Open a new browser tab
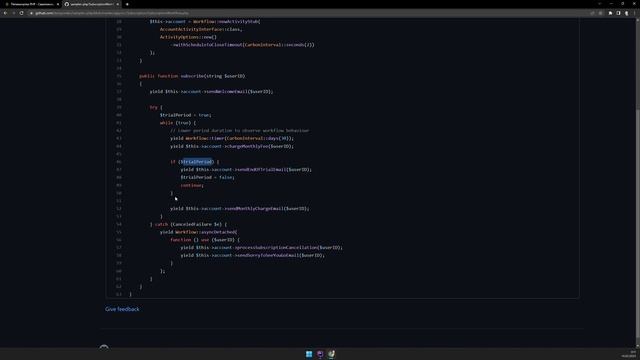The image size is (640, 360). 127,4
